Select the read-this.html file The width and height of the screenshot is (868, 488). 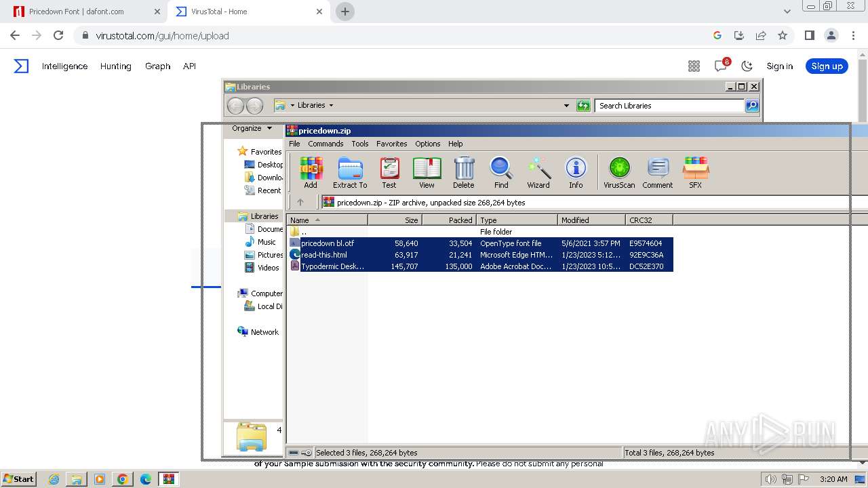click(481, 255)
